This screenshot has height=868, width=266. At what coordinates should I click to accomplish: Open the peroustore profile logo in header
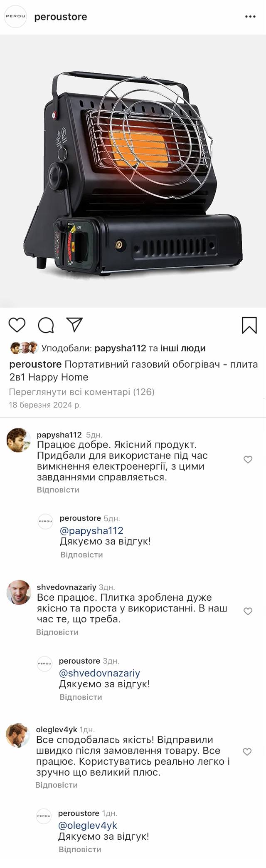pyautogui.click(x=15, y=17)
